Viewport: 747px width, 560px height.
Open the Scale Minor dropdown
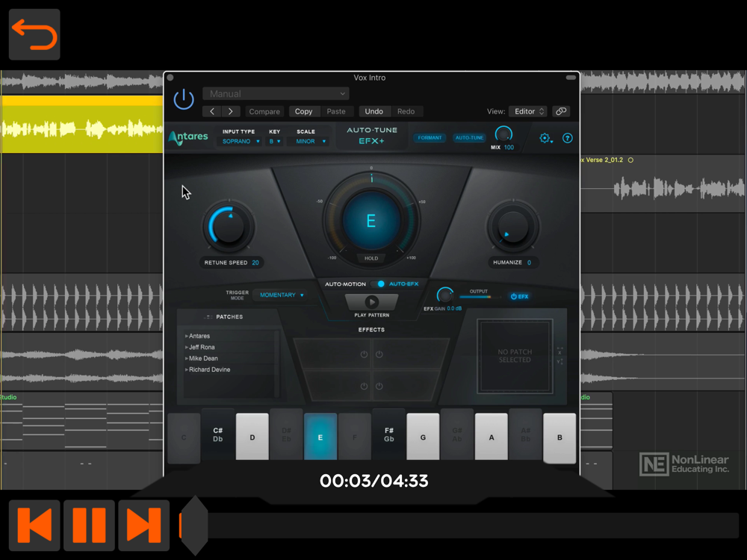click(x=310, y=141)
